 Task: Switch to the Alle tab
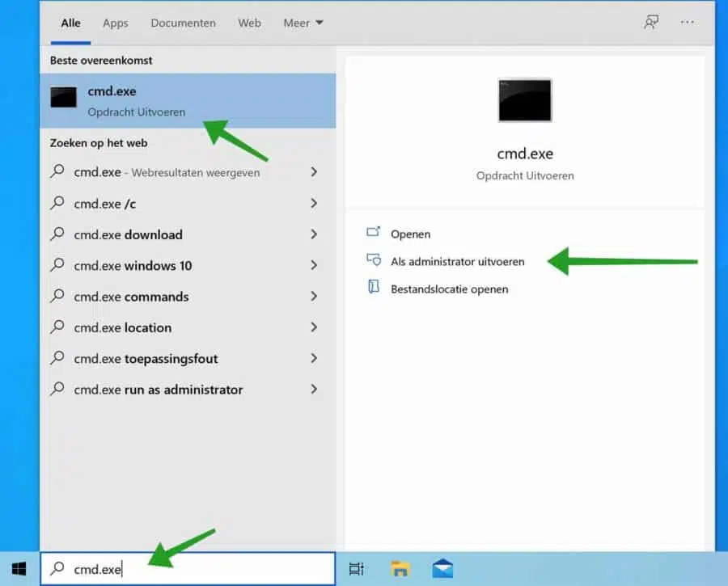(x=70, y=23)
